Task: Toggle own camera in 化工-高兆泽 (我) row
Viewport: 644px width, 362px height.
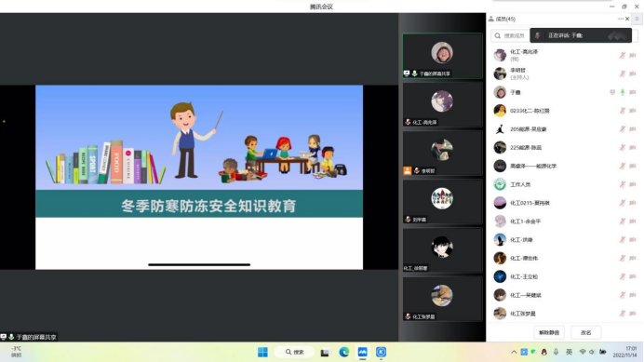Action: (x=633, y=56)
